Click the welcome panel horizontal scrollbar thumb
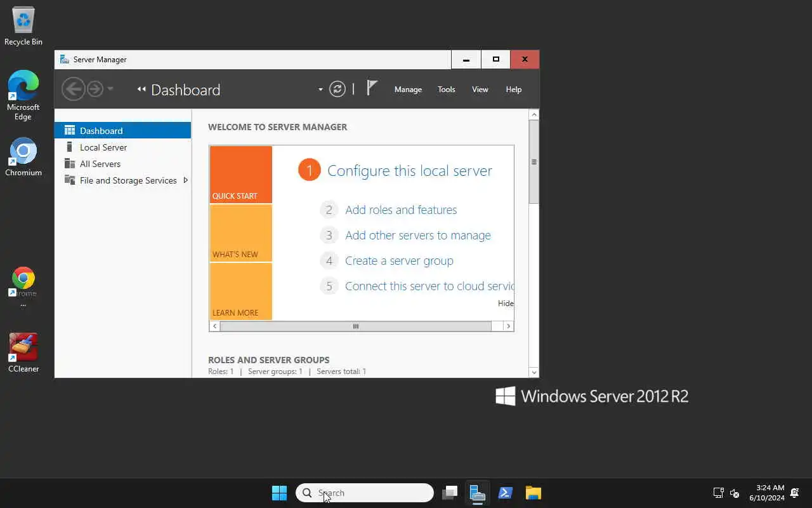 coord(356,326)
